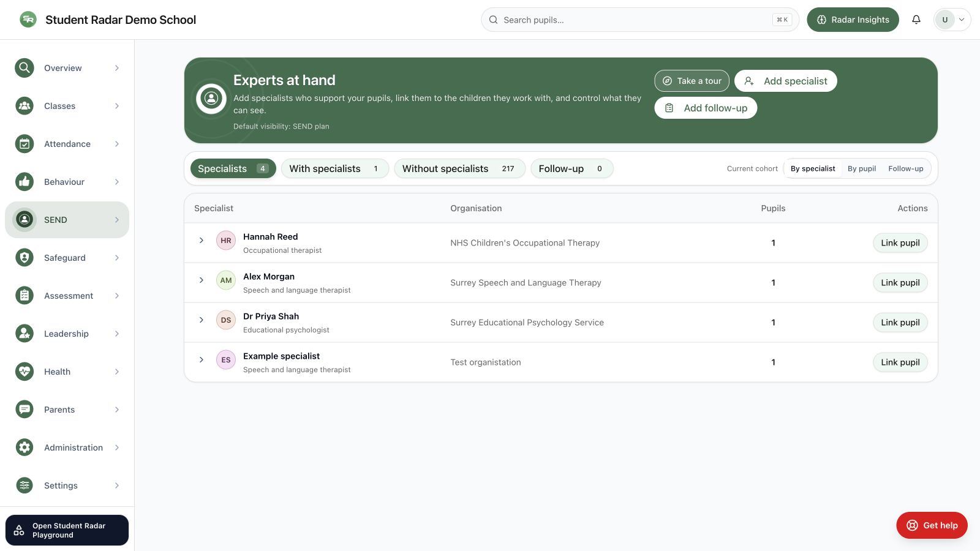
Task: Click the Student Radar logo icon
Action: [x=28, y=20]
